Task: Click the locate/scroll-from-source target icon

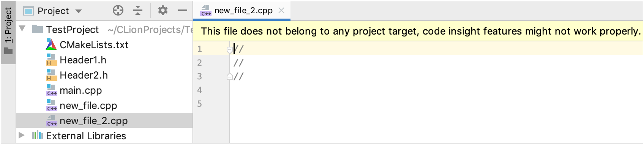Action: click(x=118, y=11)
